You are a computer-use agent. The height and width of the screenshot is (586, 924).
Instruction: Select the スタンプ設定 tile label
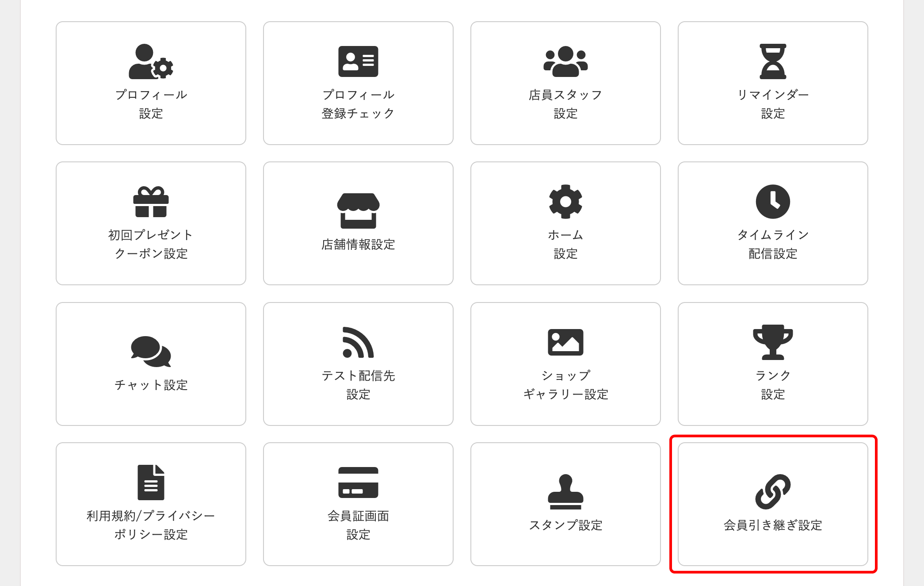(566, 525)
